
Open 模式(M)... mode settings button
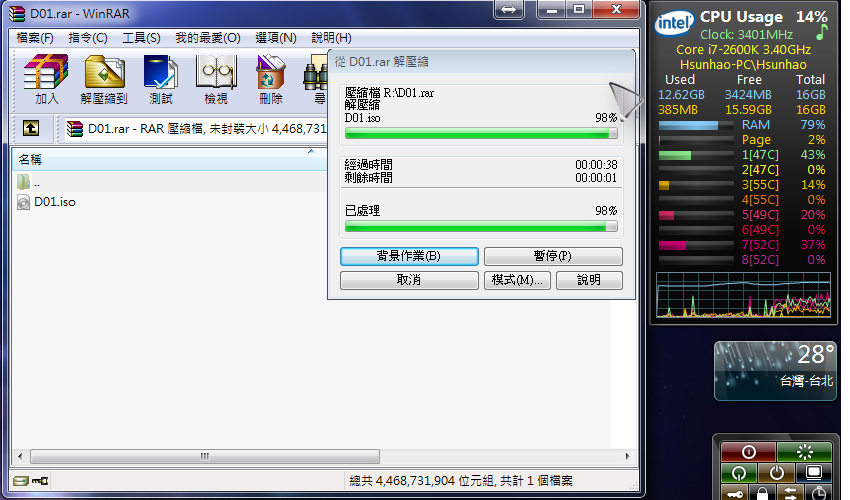click(x=517, y=280)
